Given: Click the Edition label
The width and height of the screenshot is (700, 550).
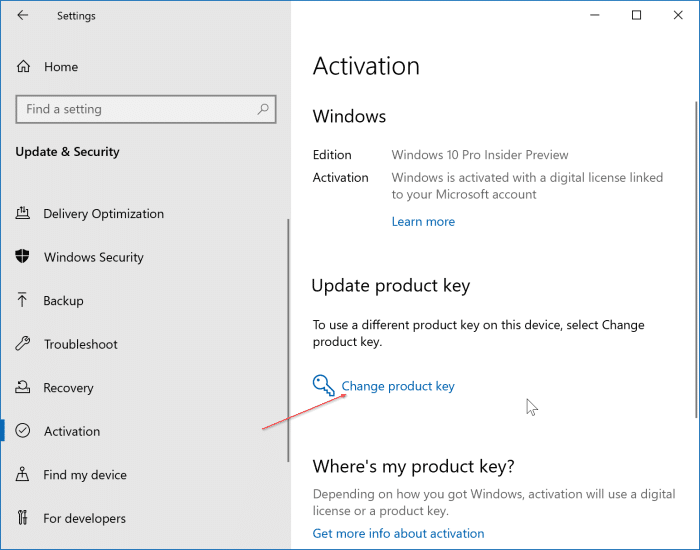Looking at the screenshot, I should (332, 154).
